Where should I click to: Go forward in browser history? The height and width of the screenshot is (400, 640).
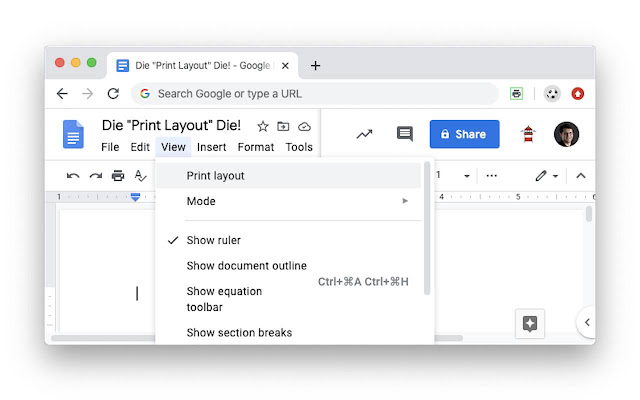click(x=87, y=94)
